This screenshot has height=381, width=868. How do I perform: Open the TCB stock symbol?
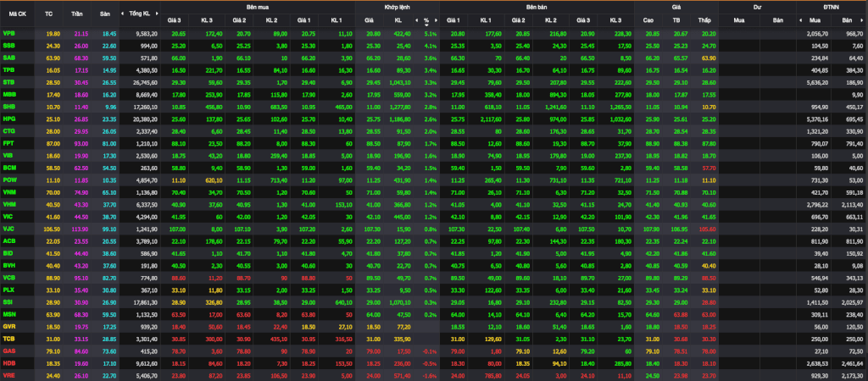point(8,339)
